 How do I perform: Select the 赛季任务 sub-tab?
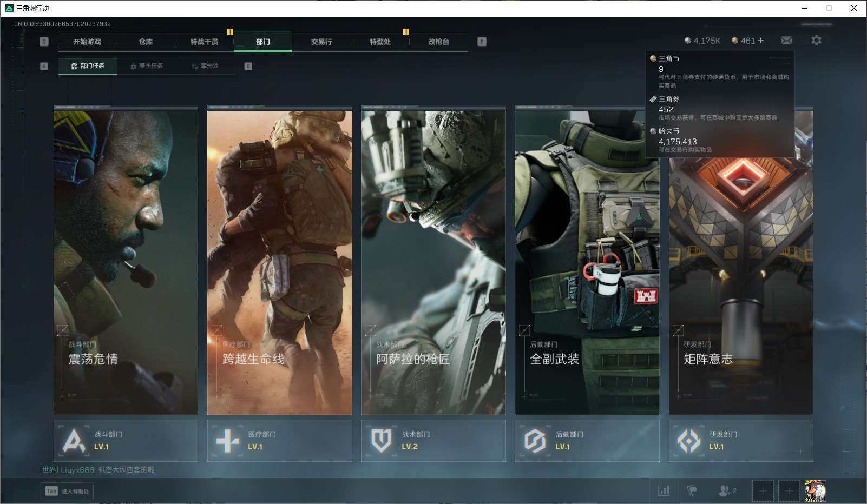[146, 66]
